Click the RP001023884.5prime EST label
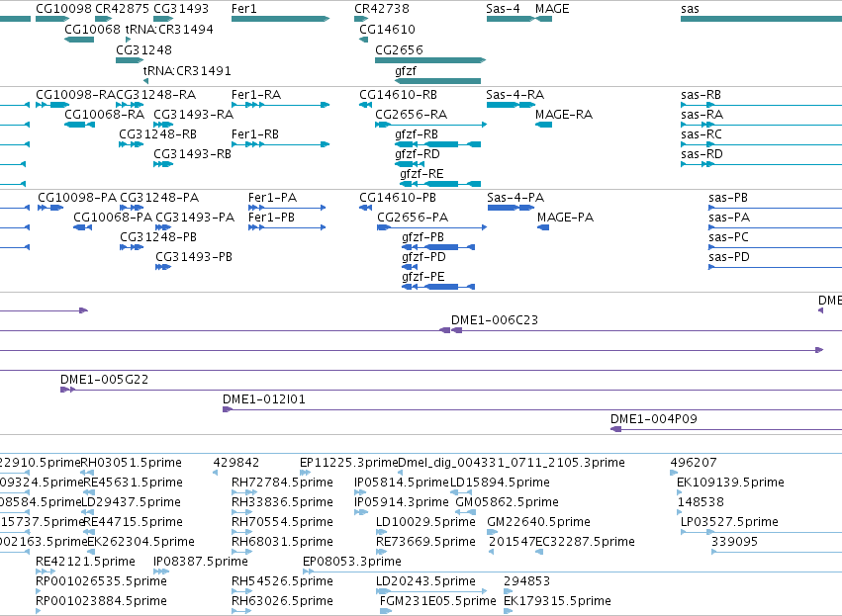 click(x=101, y=601)
